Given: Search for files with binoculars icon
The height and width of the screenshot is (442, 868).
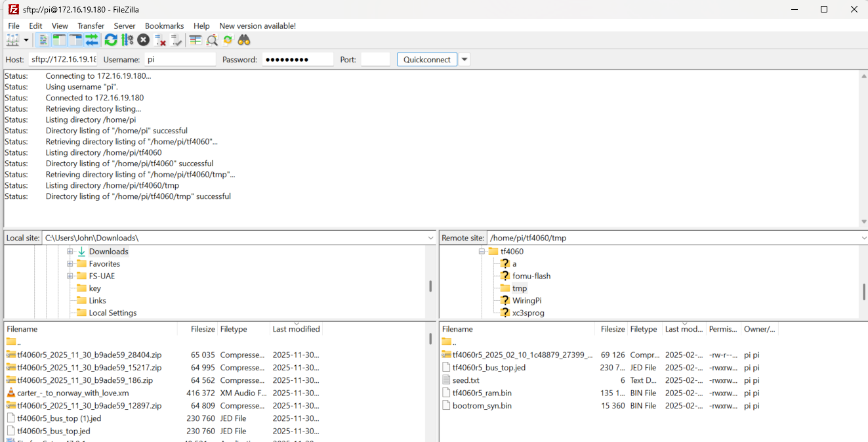Looking at the screenshot, I should [x=244, y=40].
